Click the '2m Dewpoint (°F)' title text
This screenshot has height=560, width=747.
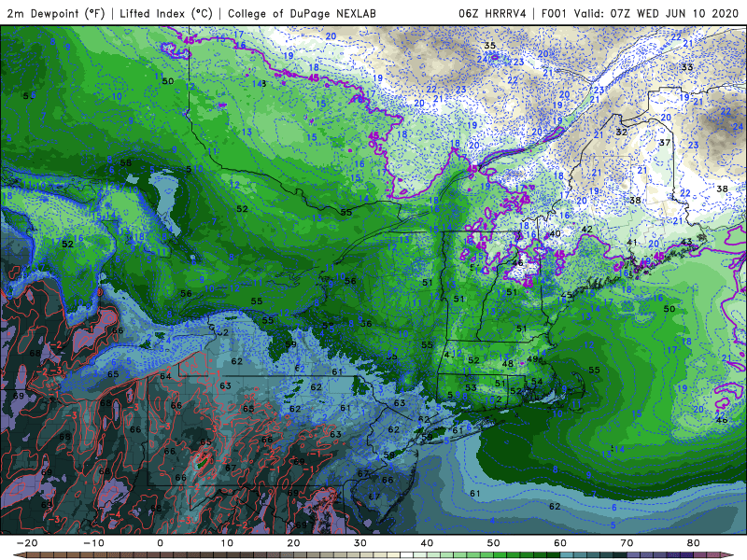(56, 13)
